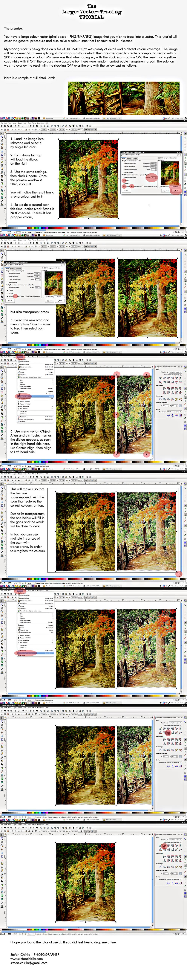Click the full-detail sample image thumbnail
Viewport: 187px width, 980px height.
pos(124,98)
